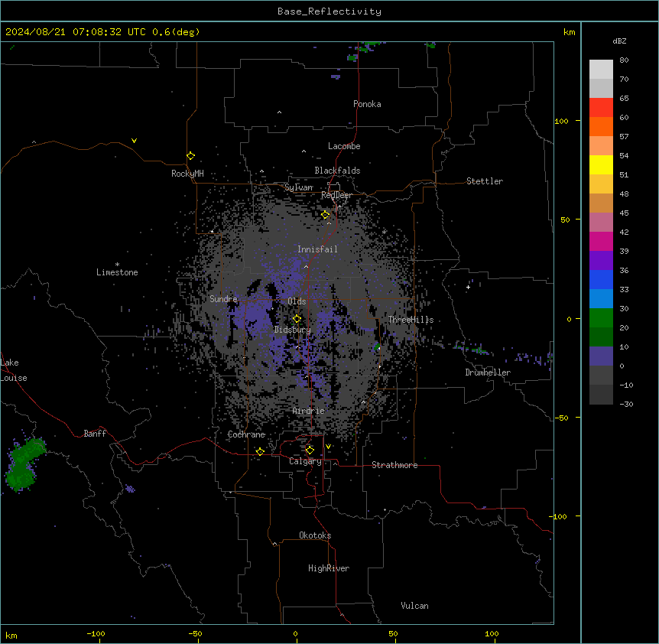
Task: Click the RockyMH label
Action: point(187,174)
